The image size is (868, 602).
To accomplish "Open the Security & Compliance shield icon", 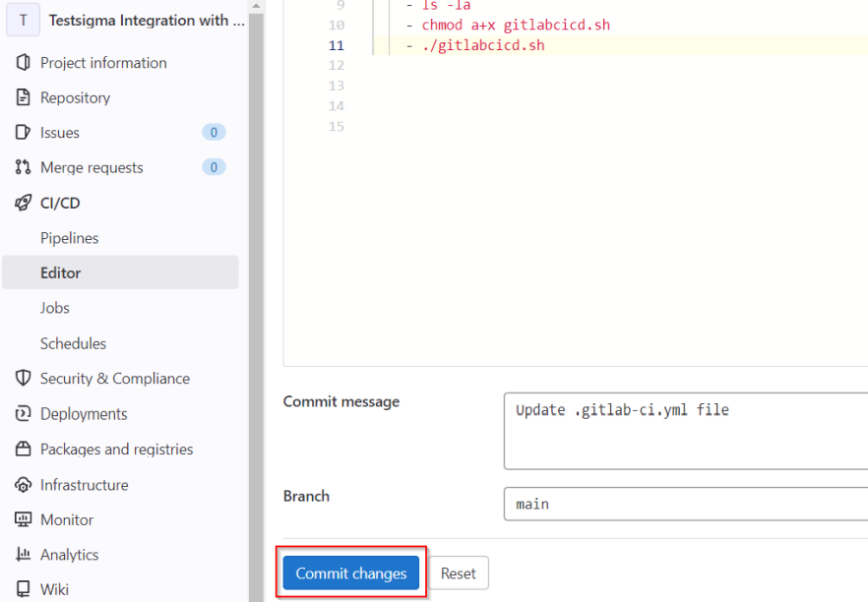I will (24, 378).
